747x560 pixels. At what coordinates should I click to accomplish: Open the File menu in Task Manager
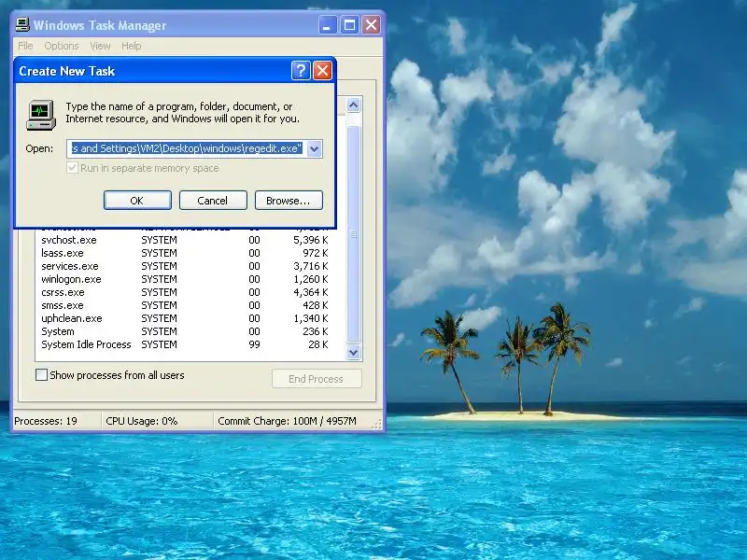point(26,46)
